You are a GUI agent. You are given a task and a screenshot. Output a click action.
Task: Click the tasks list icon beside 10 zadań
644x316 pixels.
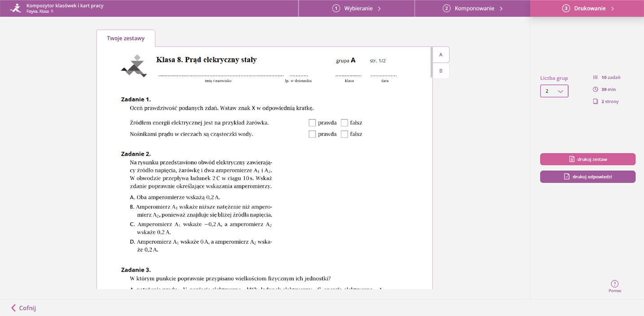596,77
